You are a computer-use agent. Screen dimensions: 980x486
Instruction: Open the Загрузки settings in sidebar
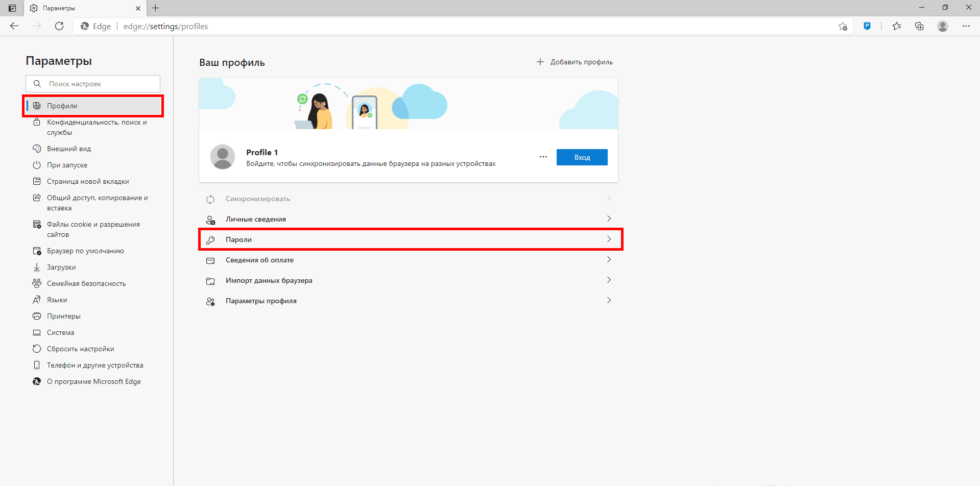click(x=61, y=266)
